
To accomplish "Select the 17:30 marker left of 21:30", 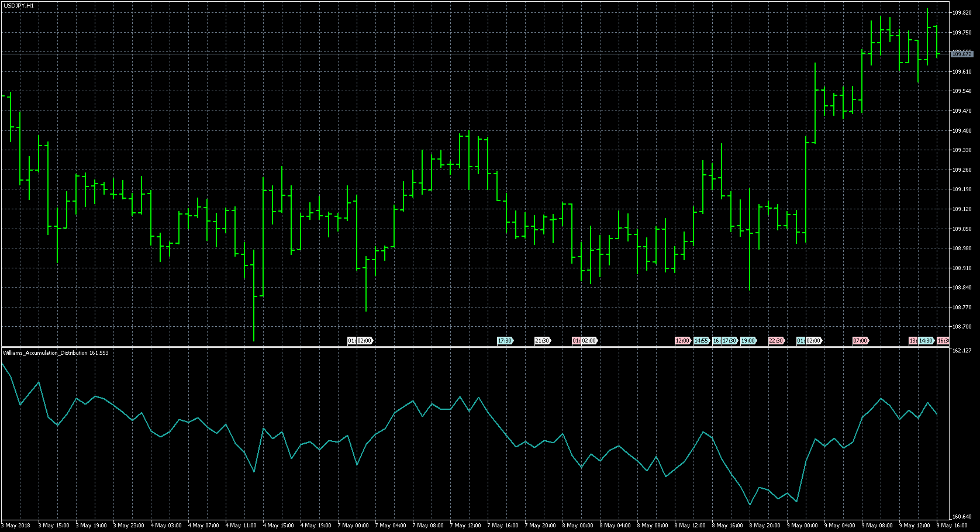I will click(x=505, y=341).
